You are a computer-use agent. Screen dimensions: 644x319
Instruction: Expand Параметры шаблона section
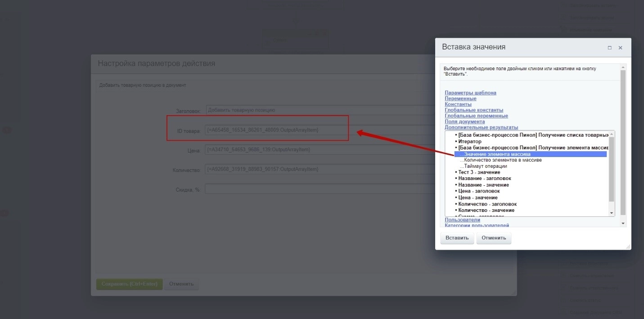tap(470, 93)
